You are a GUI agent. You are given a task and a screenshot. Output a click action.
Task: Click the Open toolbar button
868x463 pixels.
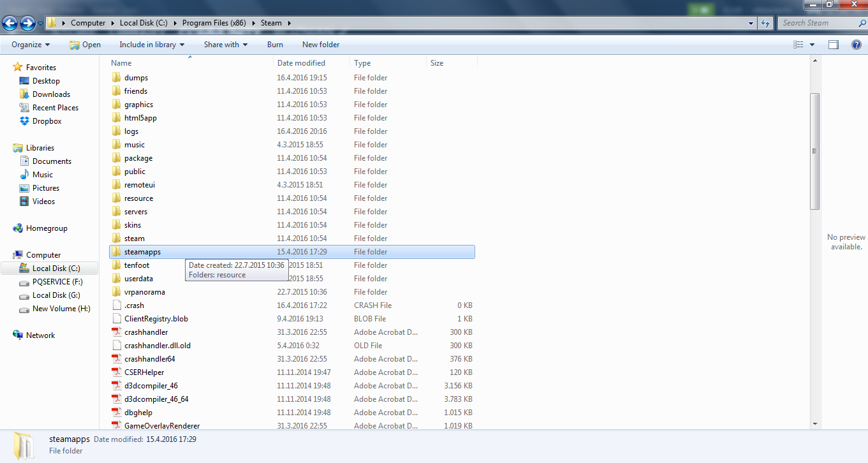click(85, 45)
